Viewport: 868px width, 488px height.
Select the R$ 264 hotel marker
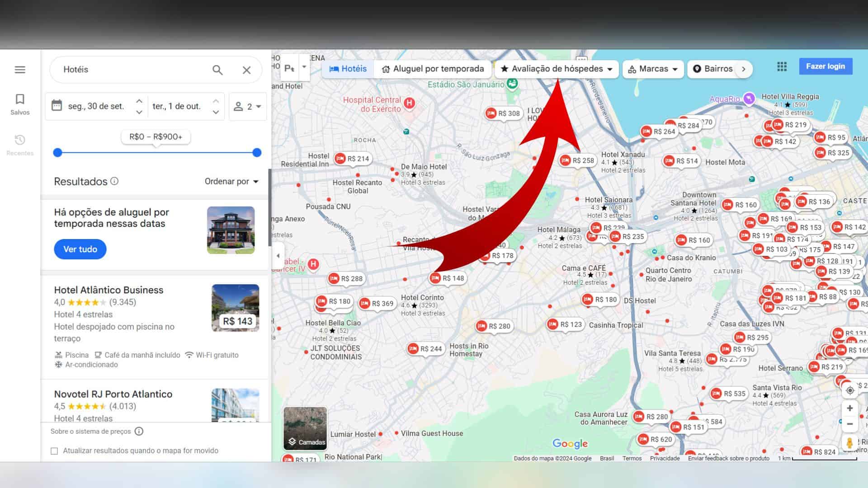659,131
